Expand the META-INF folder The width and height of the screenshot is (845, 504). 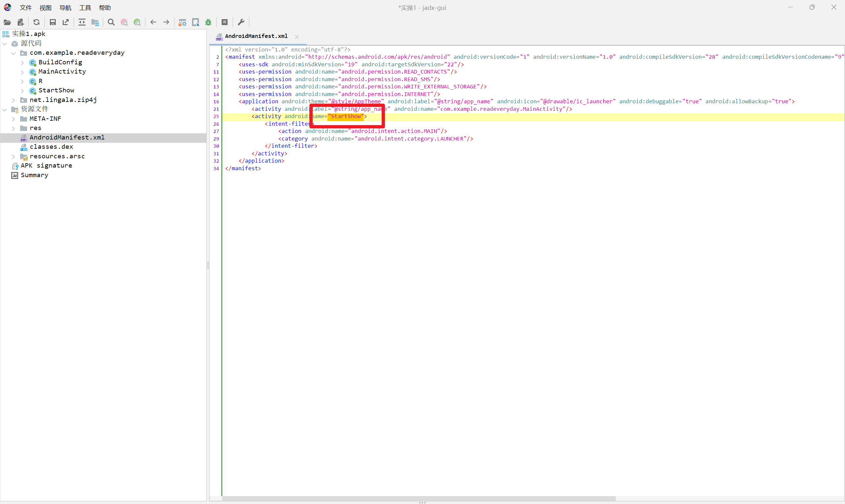coord(14,119)
